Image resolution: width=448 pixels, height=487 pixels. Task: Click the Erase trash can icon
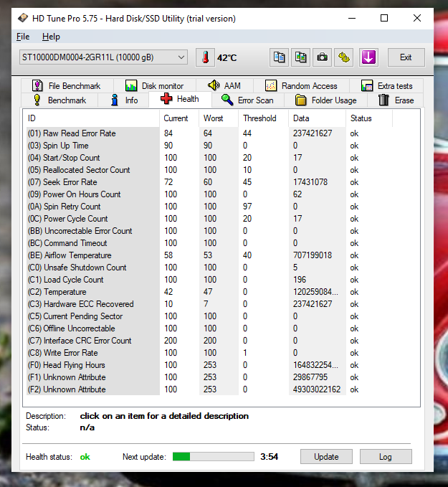(x=383, y=100)
